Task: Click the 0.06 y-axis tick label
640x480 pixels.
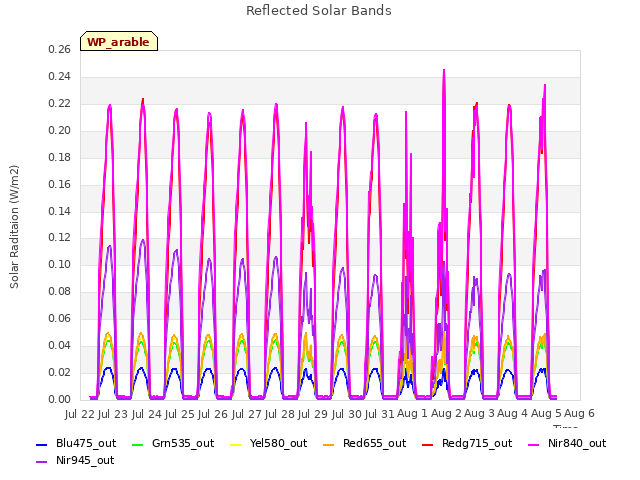Action: (60, 318)
